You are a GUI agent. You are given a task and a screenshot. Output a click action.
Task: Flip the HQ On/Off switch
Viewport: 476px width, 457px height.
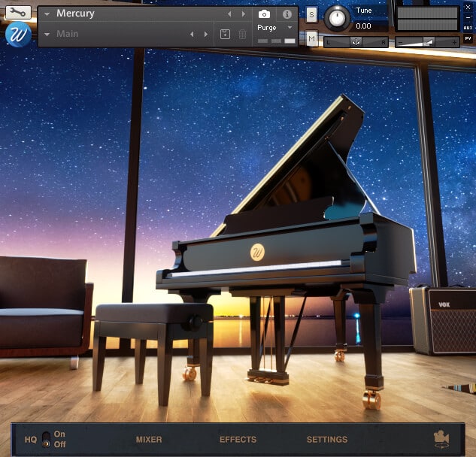click(46, 440)
